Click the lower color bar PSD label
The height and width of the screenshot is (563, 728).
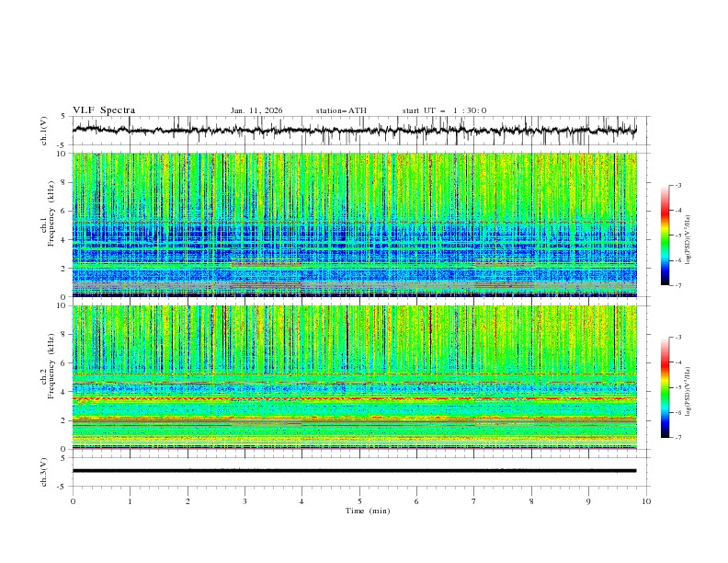tap(688, 392)
